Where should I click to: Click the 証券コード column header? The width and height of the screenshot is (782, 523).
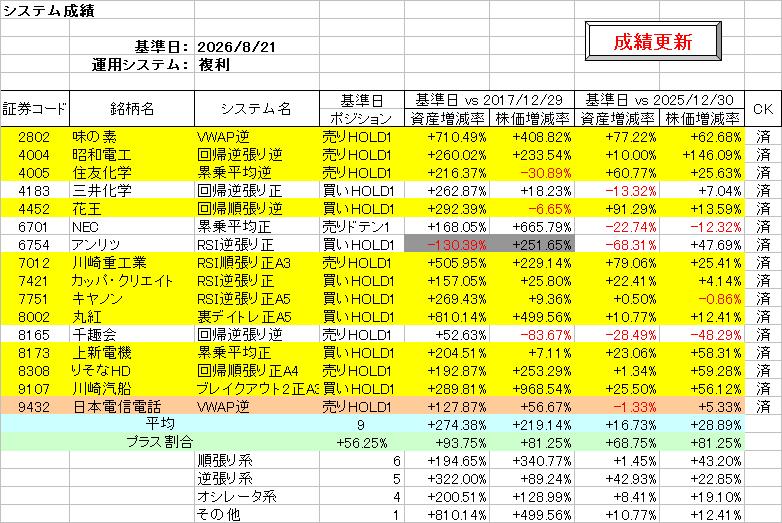pos(34,109)
